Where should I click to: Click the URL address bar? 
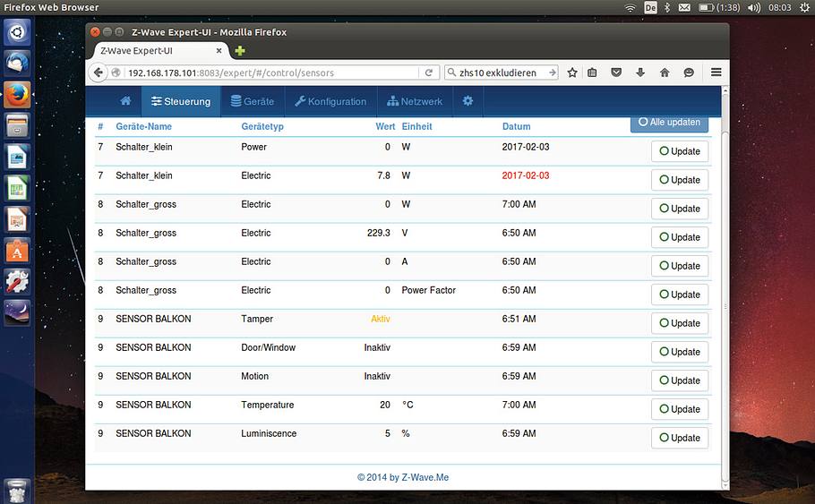(269, 73)
